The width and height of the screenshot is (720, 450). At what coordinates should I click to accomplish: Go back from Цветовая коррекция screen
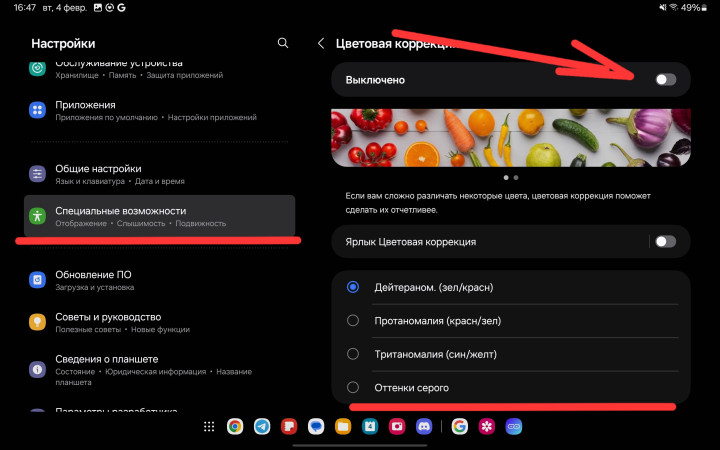pos(321,43)
